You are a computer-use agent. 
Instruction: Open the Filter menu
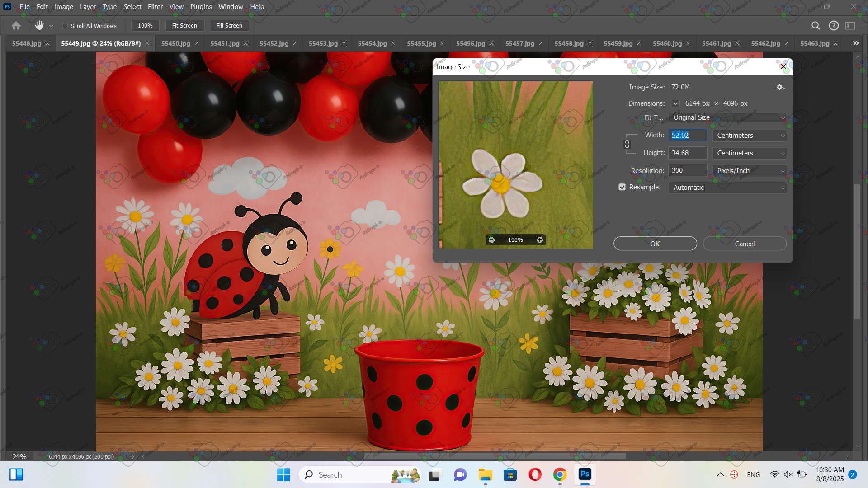[155, 7]
